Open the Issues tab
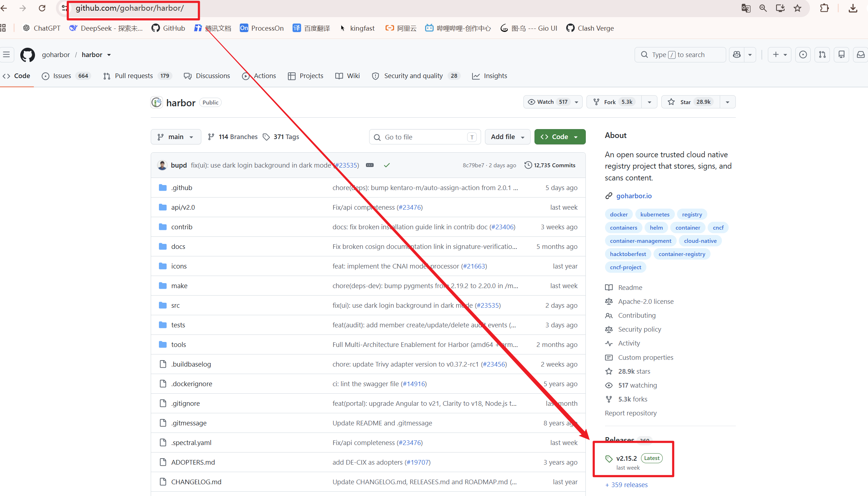This screenshot has height=496, width=868. 67,76
